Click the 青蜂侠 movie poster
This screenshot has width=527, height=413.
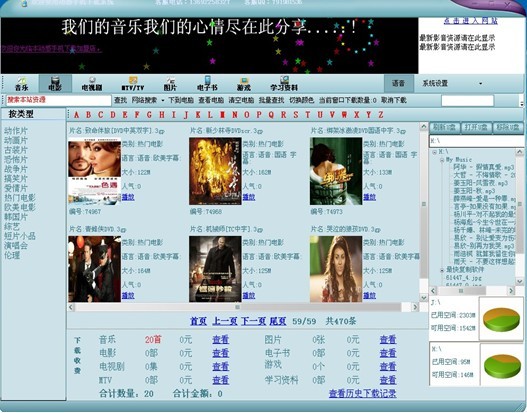(x=94, y=269)
